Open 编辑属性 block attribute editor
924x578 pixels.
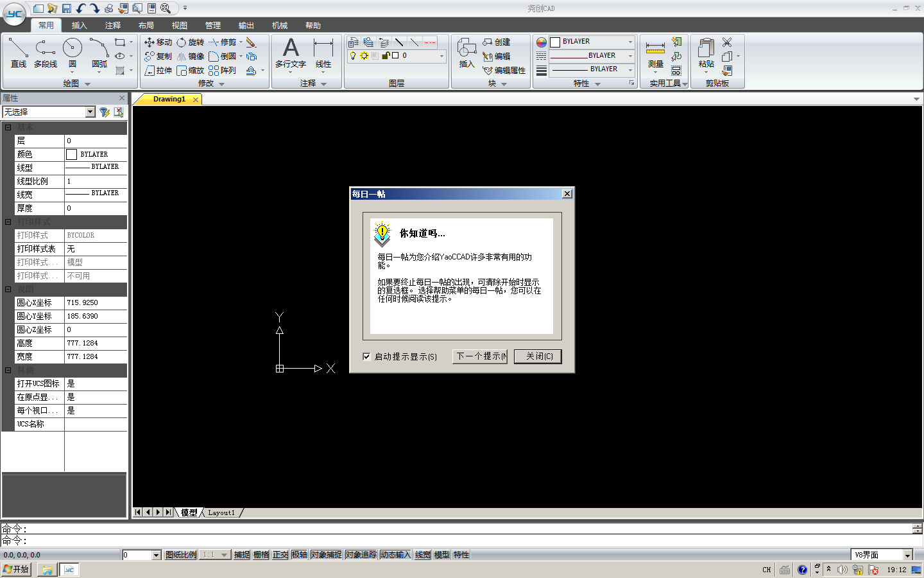[504, 71]
